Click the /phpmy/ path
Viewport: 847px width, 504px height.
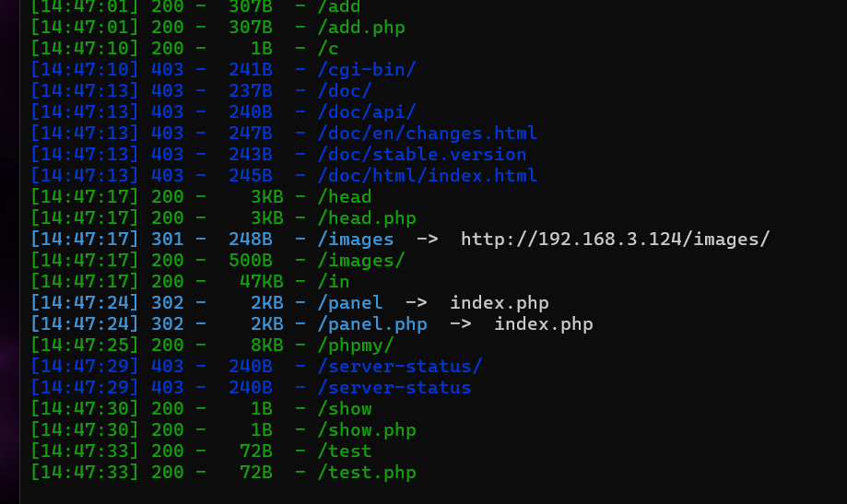tap(356, 346)
